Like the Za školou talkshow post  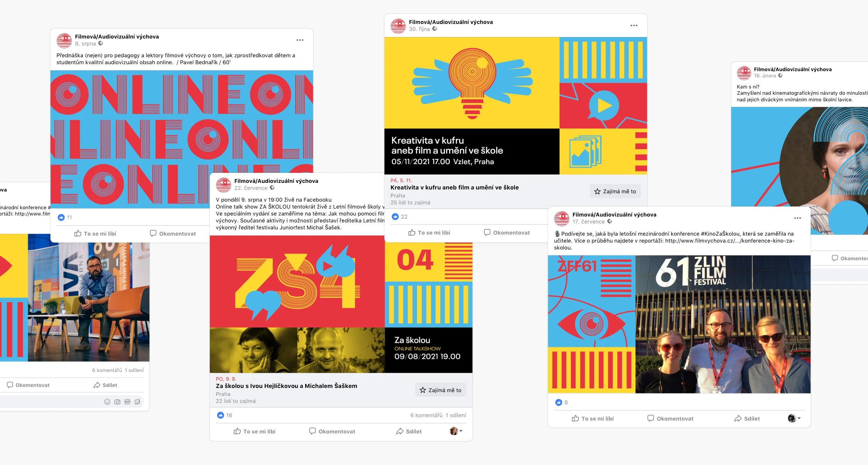coord(254,431)
